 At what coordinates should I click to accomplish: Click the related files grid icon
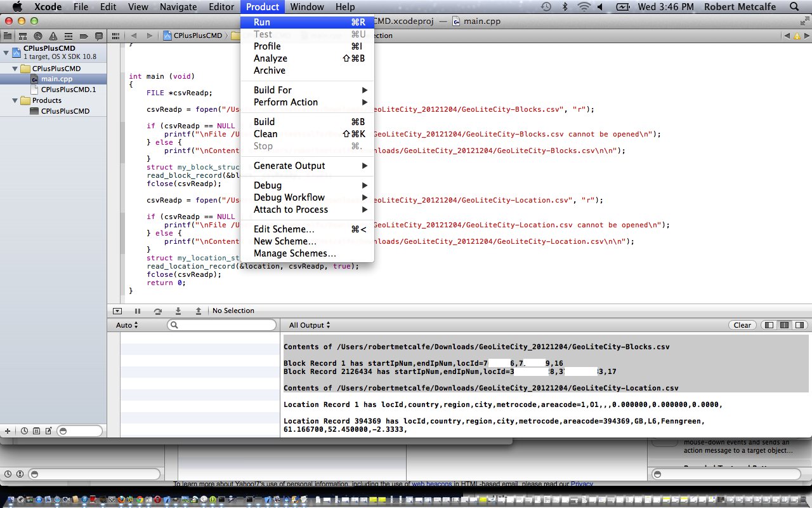pos(115,36)
